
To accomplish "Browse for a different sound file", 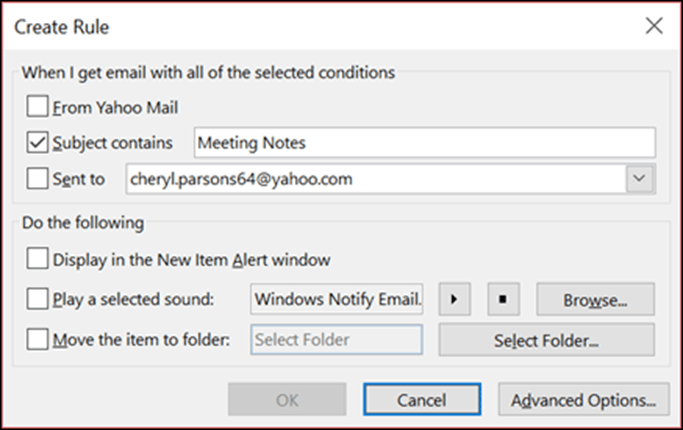I will pos(595,299).
